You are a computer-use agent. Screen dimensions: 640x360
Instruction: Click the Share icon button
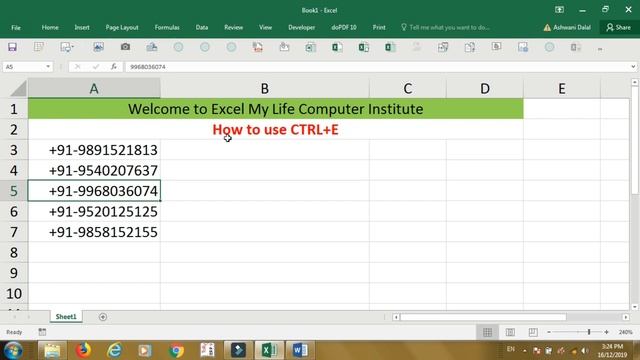pos(619,27)
